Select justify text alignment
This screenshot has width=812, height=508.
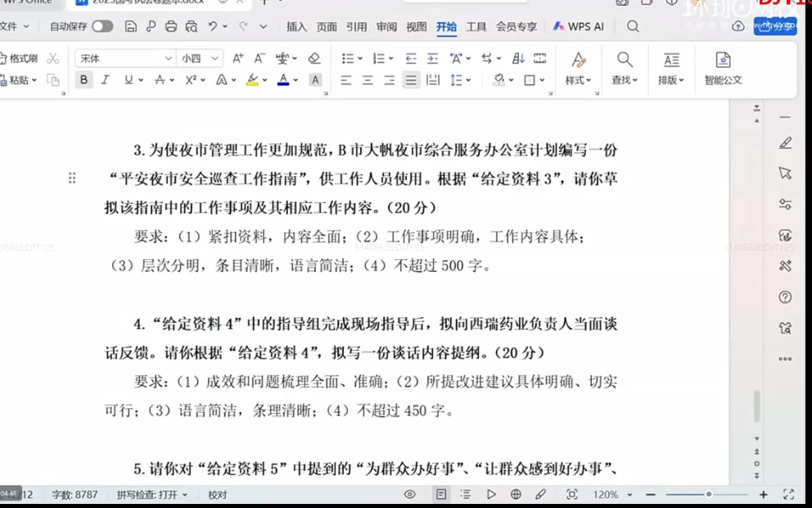pos(411,80)
